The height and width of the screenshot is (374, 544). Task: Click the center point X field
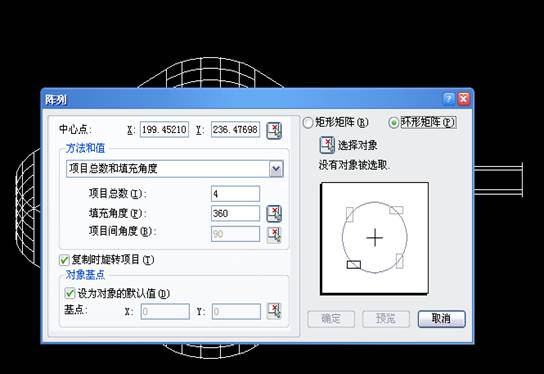click(x=164, y=130)
